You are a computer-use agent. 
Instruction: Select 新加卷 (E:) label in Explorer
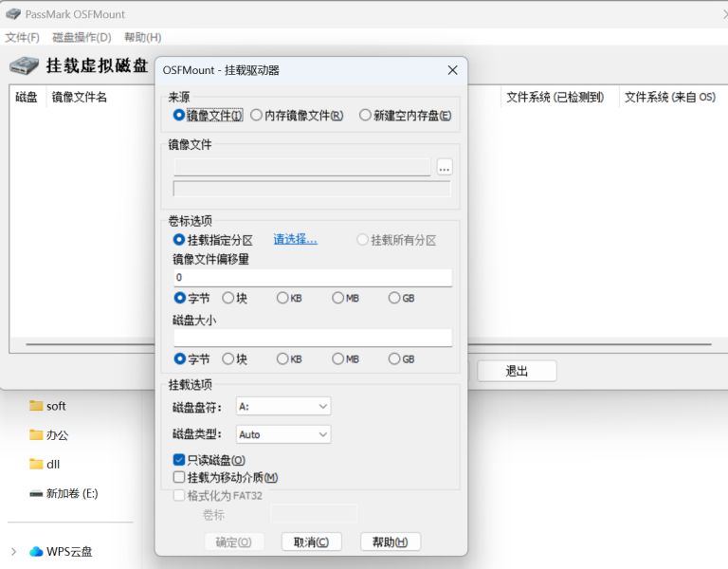pos(72,493)
